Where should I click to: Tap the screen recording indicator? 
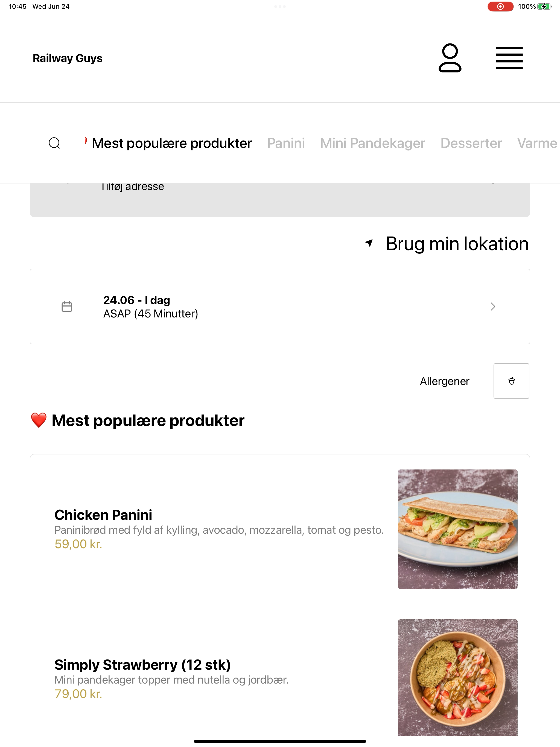click(500, 6)
